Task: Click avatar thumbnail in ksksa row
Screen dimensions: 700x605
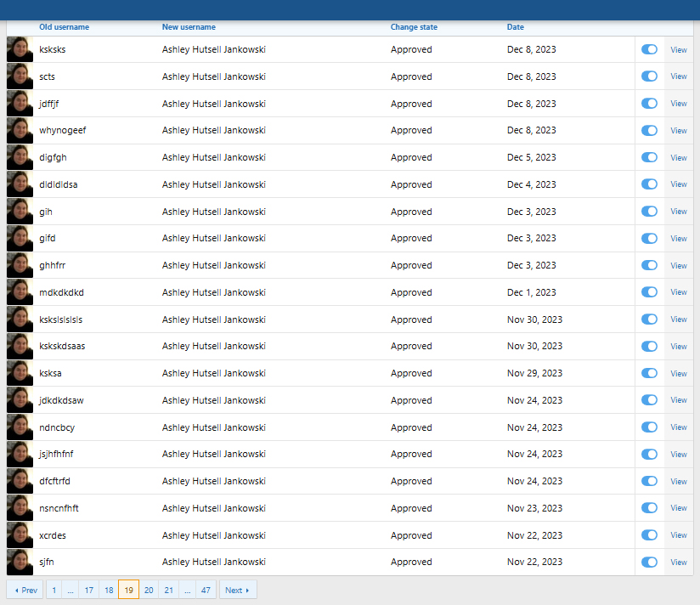Action: 20,373
